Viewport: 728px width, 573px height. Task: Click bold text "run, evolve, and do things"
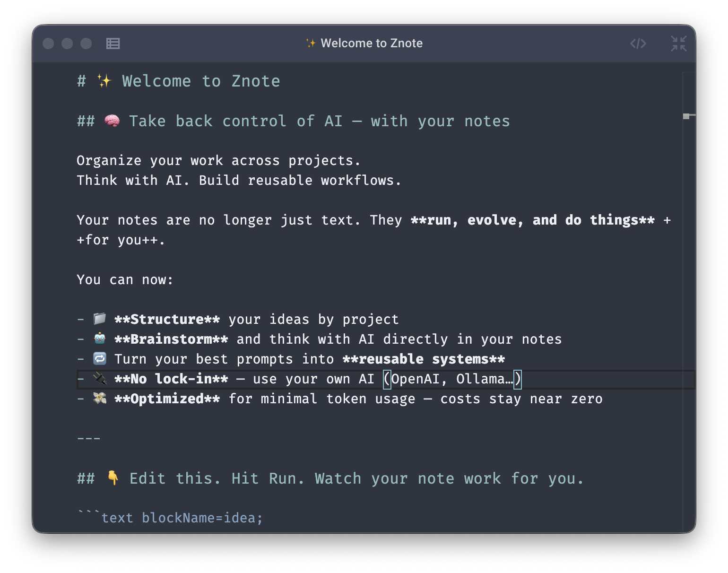coord(533,220)
